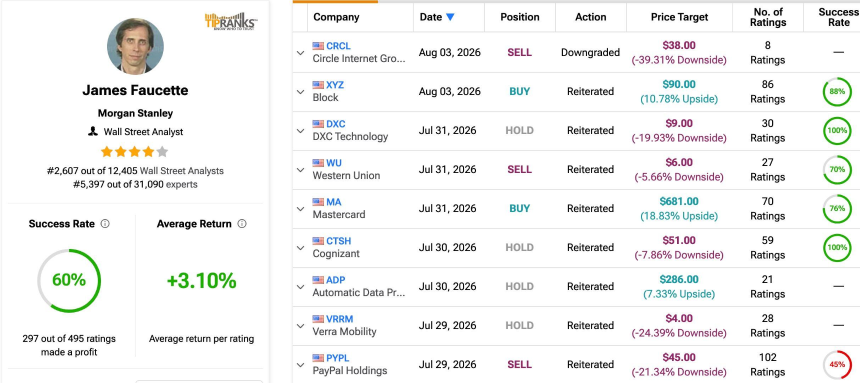Open the WU ticker link
This screenshot has width=860, height=383.
click(334, 163)
